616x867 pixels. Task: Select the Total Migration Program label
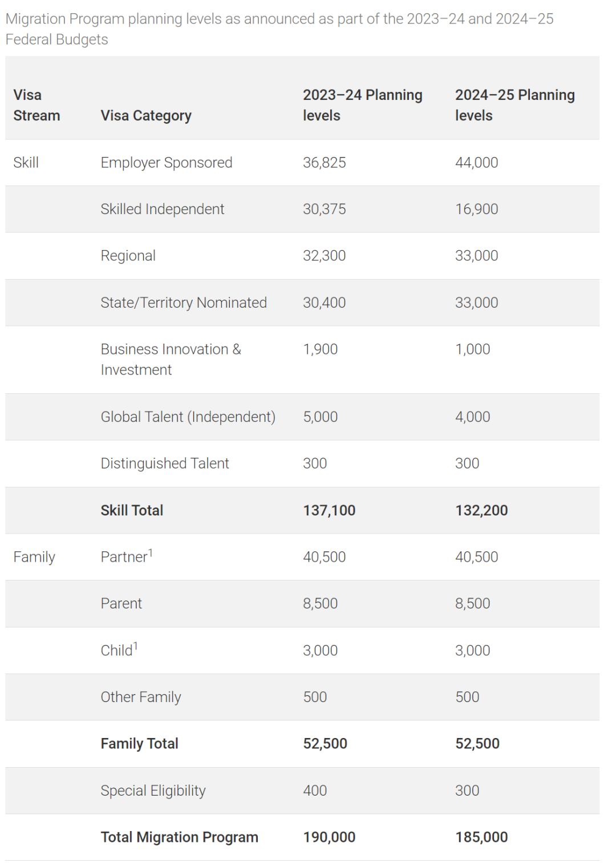180,837
